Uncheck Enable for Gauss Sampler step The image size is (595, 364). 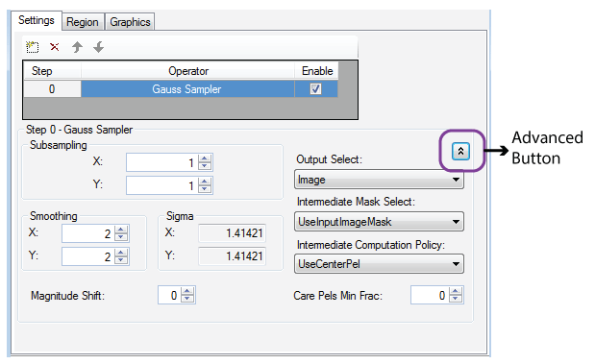tap(315, 89)
